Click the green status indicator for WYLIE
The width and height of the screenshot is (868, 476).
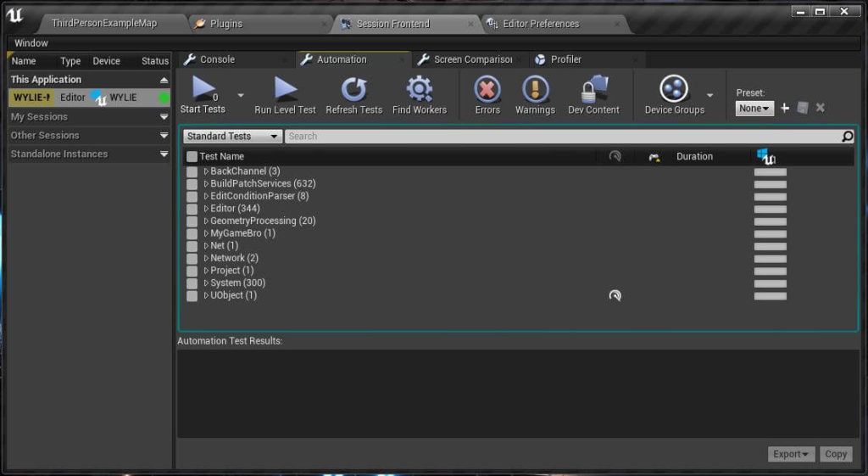tap(164, 98)
